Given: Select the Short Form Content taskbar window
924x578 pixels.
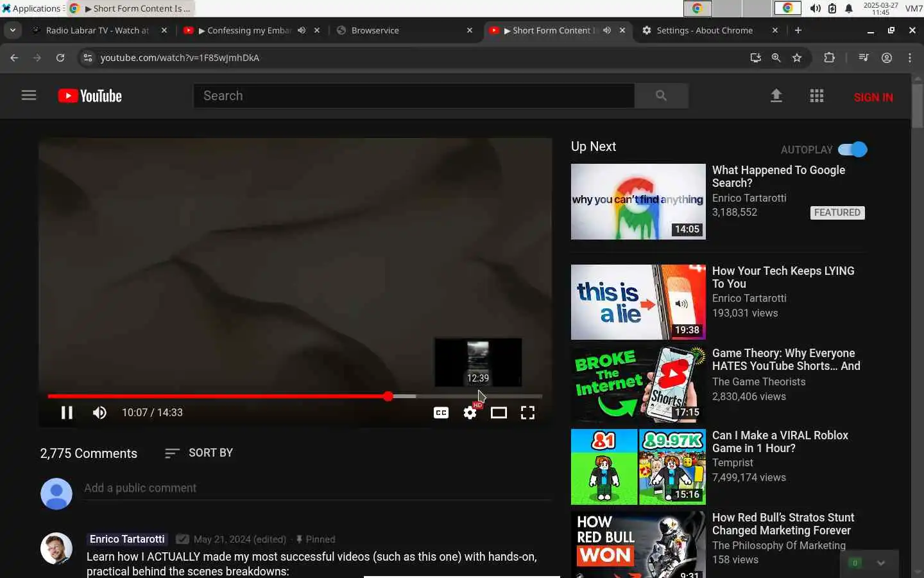Looking at the screenshot, I should tap(130, 8).
